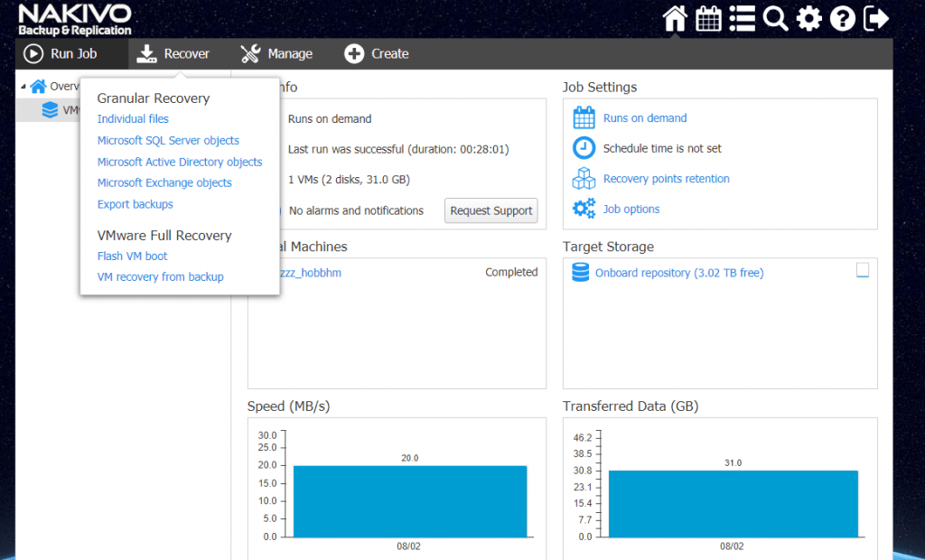Click the search magnifier icon
The width and height of the screenshot is (925, 560).
775,19
